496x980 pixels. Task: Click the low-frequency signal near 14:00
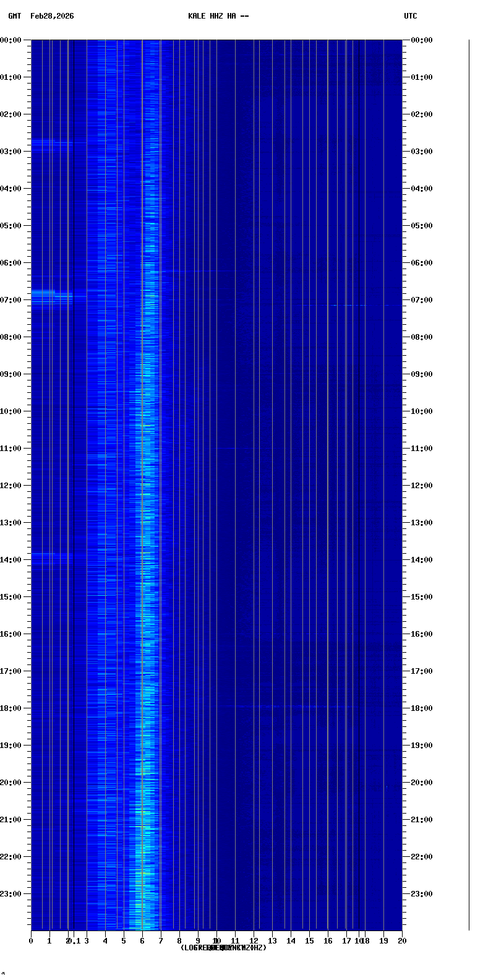click(49, 557)
